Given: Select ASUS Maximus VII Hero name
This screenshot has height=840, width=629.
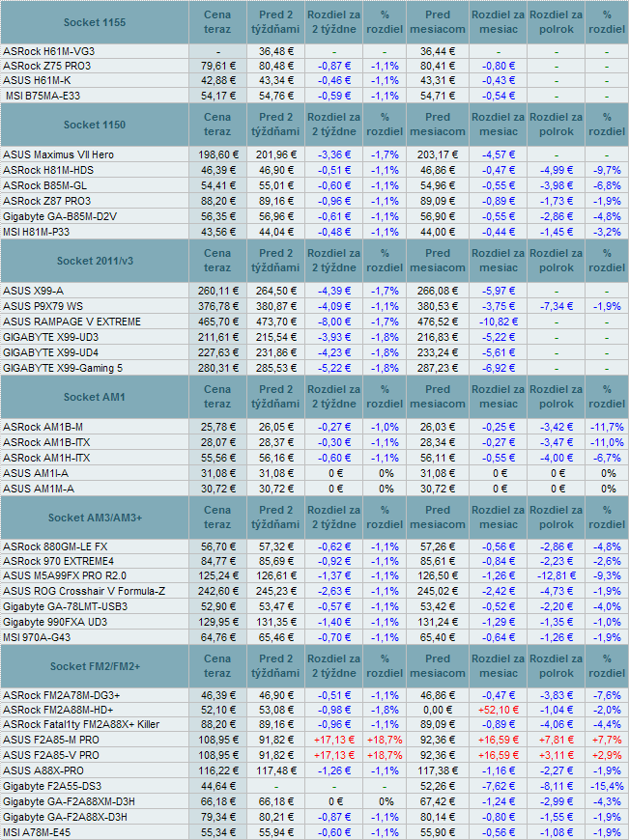Looking at the screenshot, I should [x=58, y=154].
